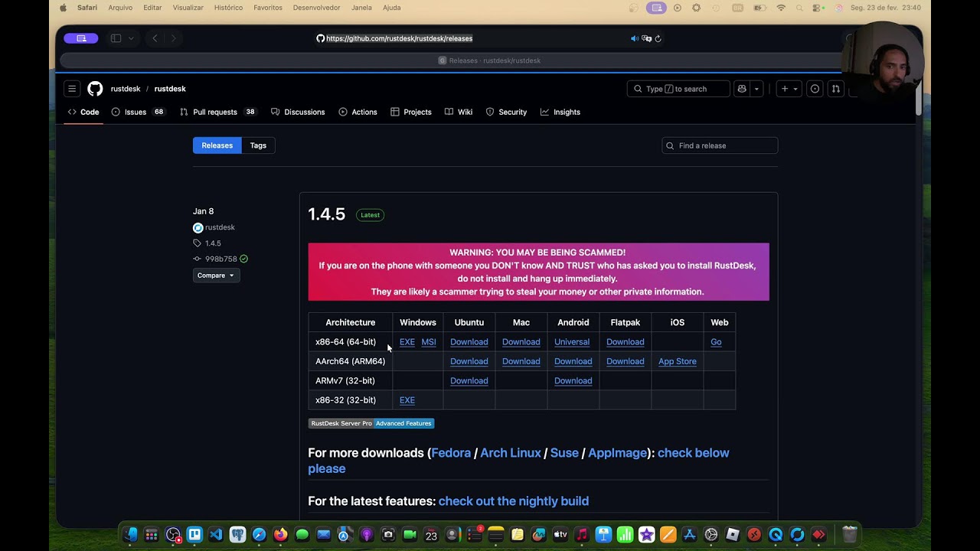Viewport: 980px width, 551px height.
Task: Open the Favoritos menu
Action: coord(268,8)
